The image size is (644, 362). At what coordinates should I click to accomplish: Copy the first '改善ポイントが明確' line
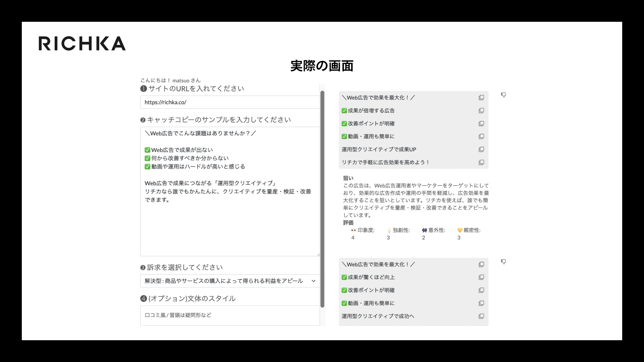click(481, 124)
